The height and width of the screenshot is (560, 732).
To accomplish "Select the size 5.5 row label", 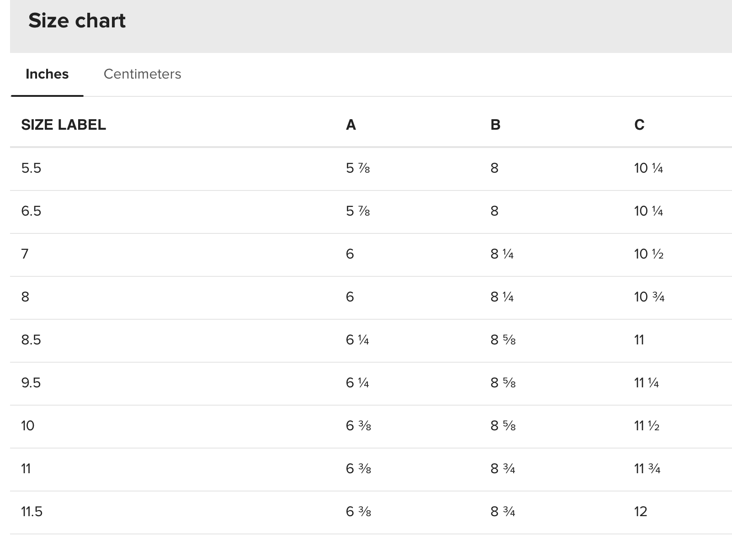I will click(x=31, y=168).
